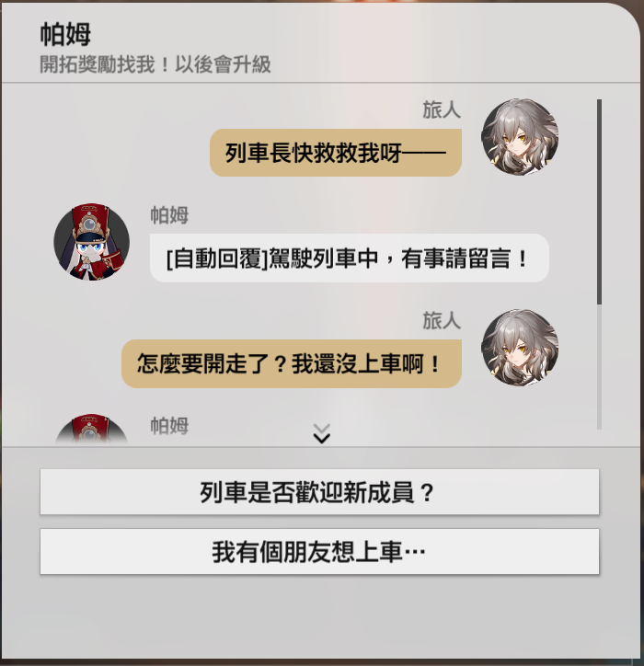Click top traveler avatar portrait
Image resolution: width=644 pixels, height=666 pixels.
coord(520,137)
